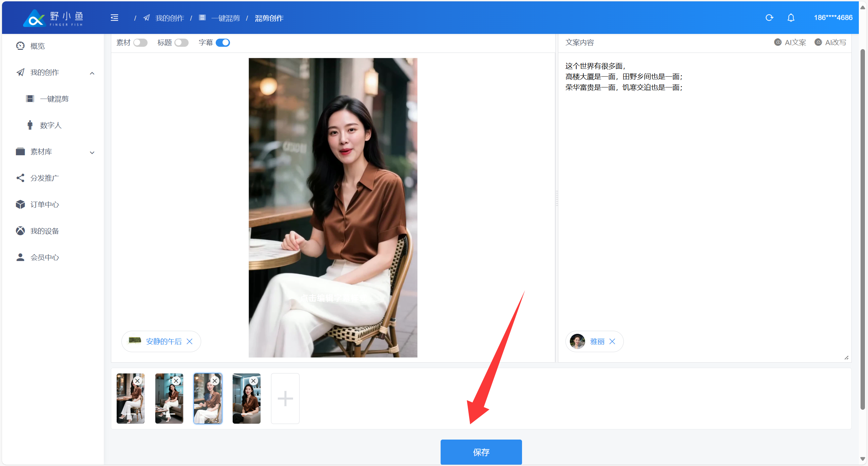
Task: Click the plus tile to add material
Action: 285,399
